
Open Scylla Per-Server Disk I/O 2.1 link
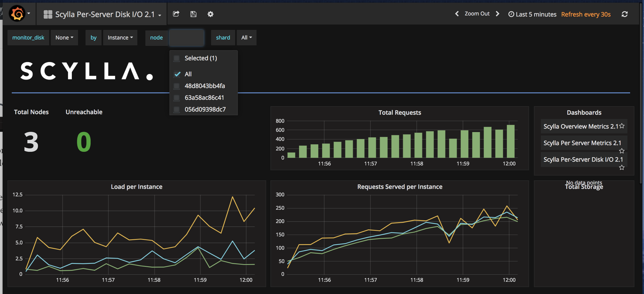tap(583, 160)
